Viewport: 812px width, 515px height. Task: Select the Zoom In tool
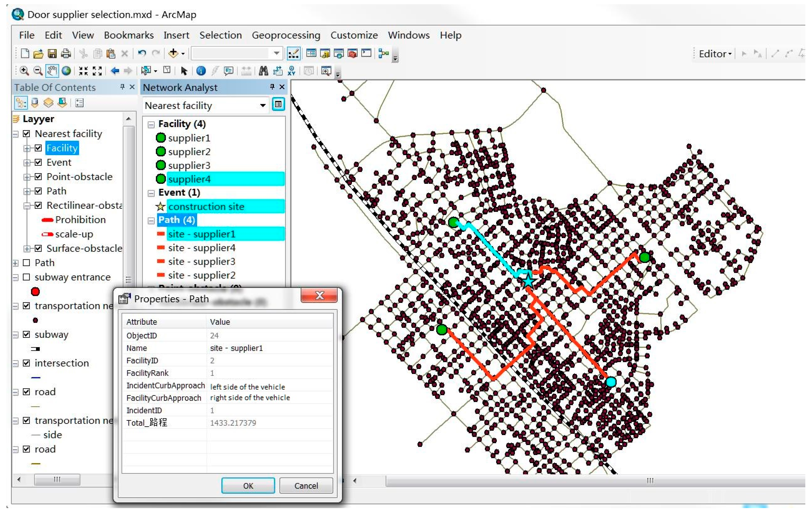[x=24, y=71]
